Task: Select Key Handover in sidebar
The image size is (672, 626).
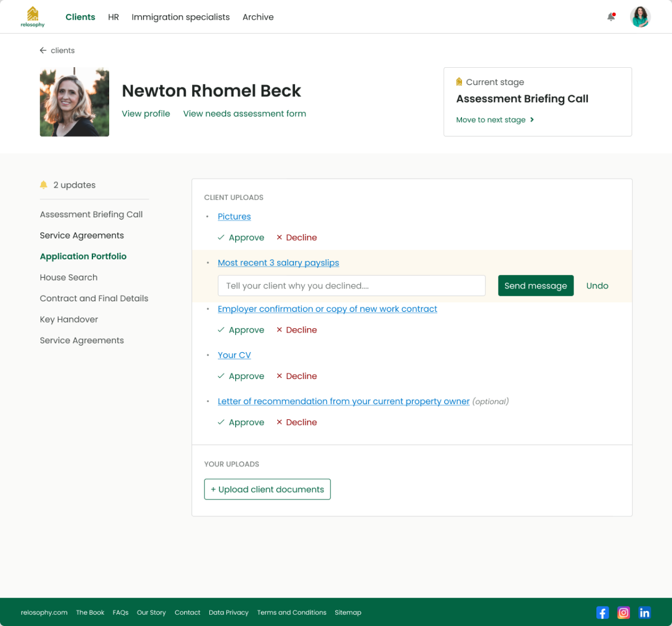Action: [69, 319]
